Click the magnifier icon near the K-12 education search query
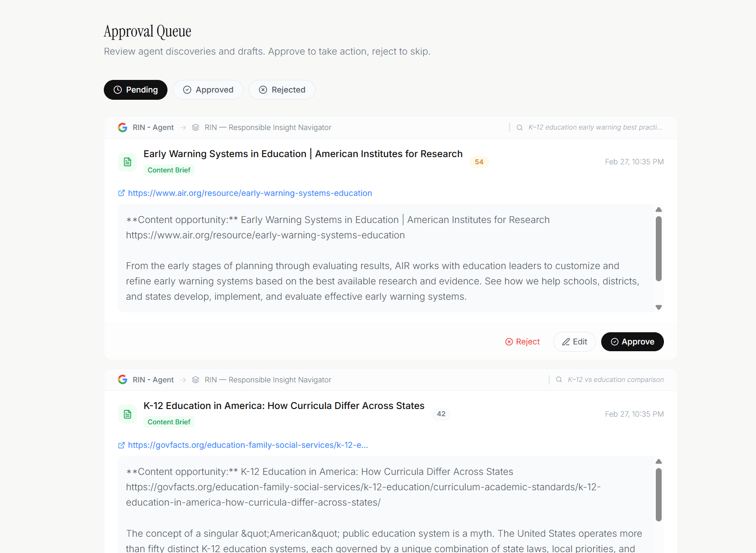 pos(520,127)
